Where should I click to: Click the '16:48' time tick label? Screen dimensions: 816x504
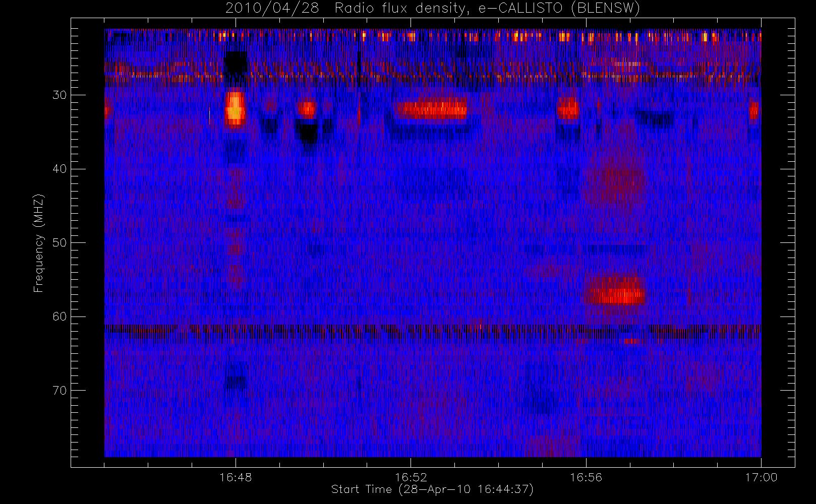(236, 477)
